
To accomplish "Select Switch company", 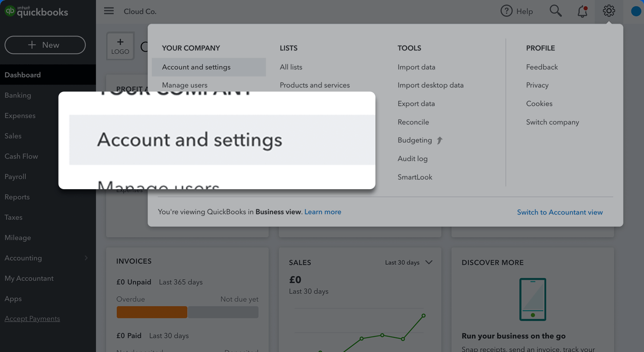I will click(553, 122).
